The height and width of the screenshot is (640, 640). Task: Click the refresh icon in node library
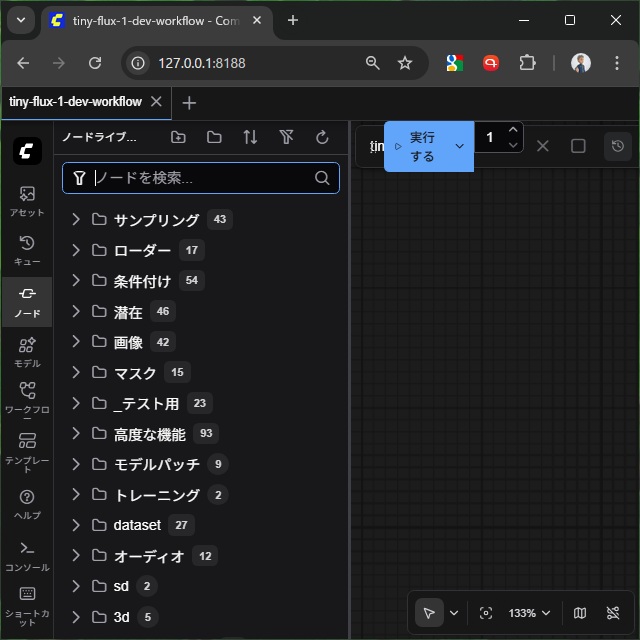[322, 138]
